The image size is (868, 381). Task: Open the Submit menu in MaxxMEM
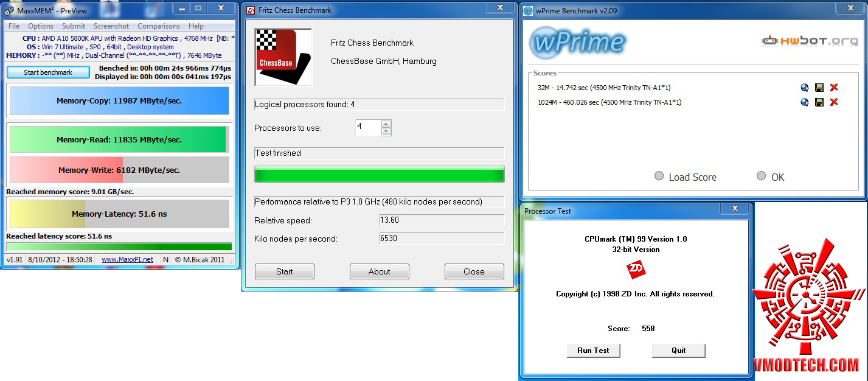(74, 26)
